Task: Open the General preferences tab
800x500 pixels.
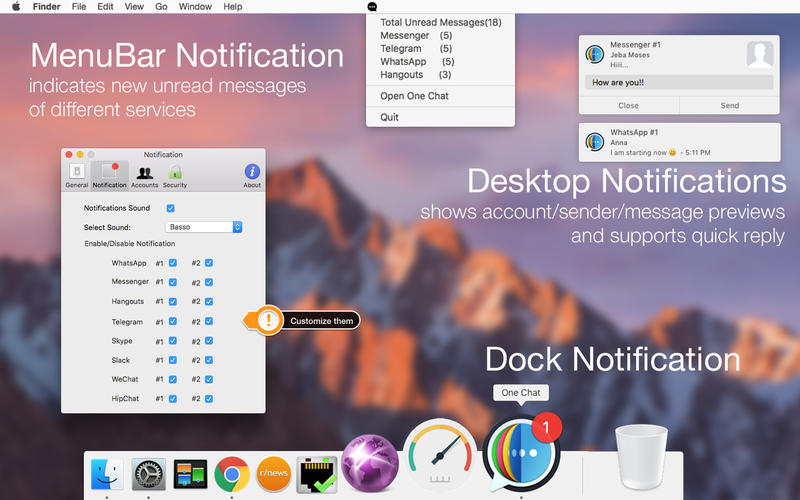Action: [x=77, y=176]
